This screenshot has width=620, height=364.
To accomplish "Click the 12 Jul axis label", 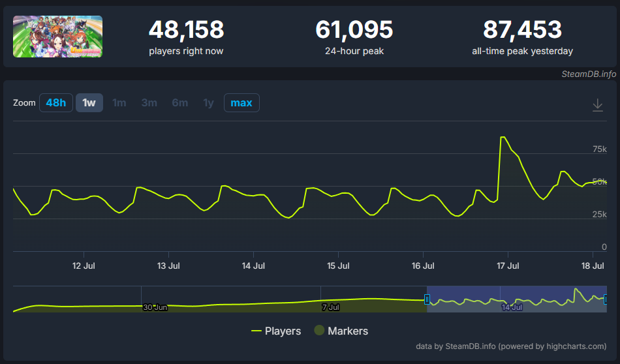I will click(84, 265).
